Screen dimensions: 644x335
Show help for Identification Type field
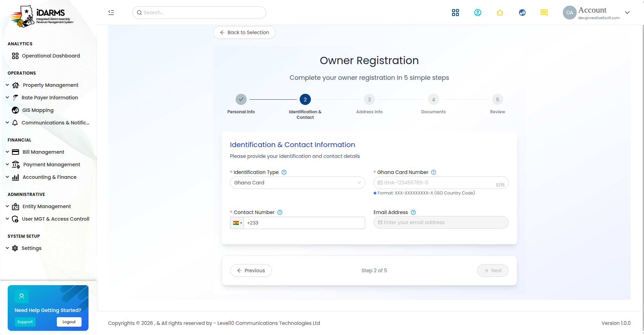[x=284, y=172]
